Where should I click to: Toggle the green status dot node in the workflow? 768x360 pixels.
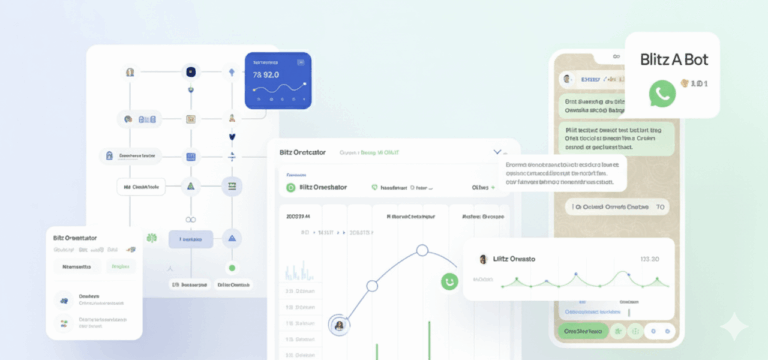point(232,268)
